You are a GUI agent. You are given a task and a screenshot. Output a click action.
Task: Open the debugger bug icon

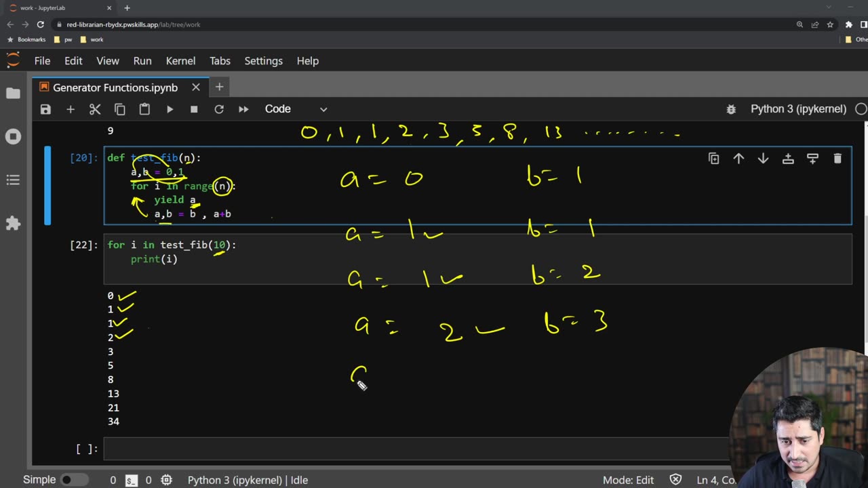click(731, 109)
